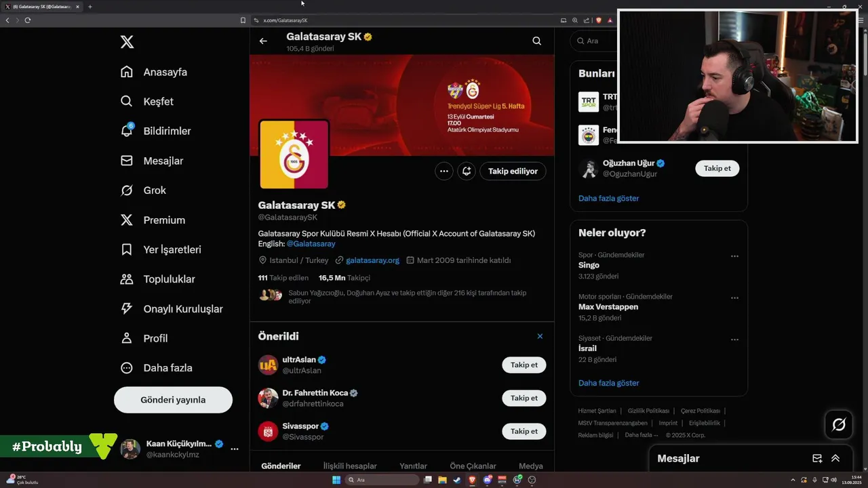Click the browser bookmark icon by the address bar
This screenshot has height=488, width=868.
[243, 20]
